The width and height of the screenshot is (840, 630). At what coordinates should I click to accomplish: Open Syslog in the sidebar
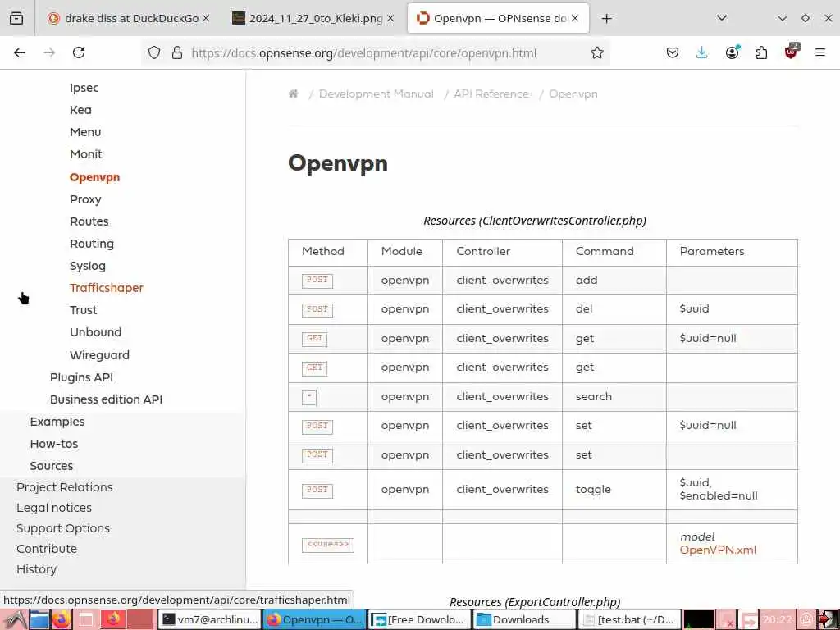[x=87, y=266]
